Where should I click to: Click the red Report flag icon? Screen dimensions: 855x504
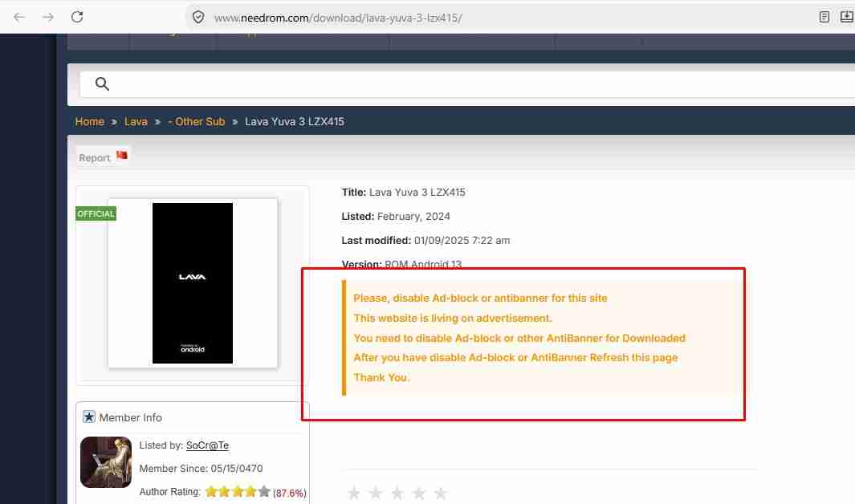[x=122, y=155]
